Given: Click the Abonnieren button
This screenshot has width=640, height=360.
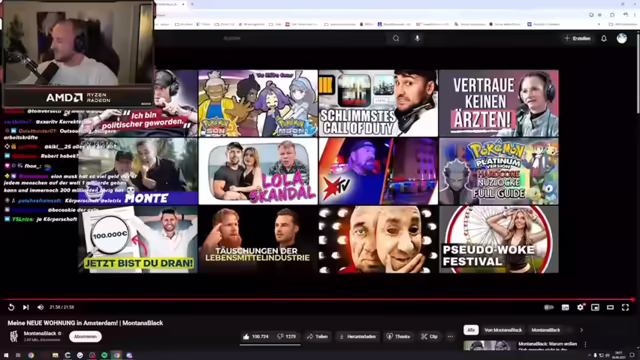Looking at the screenshot, I should tap(85, 337).
